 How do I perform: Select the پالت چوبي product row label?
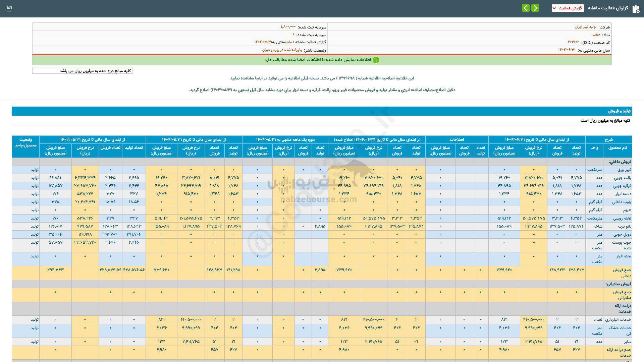pyautogui.click(x=622, y=178)
